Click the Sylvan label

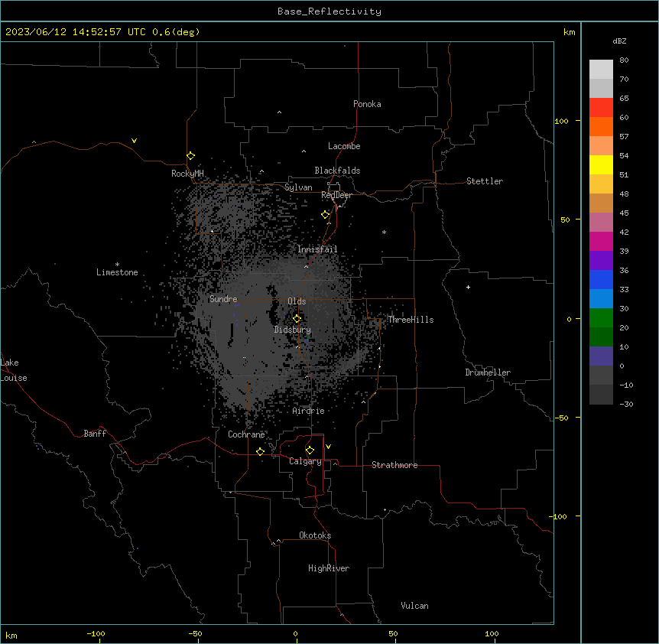click(298, 187)
